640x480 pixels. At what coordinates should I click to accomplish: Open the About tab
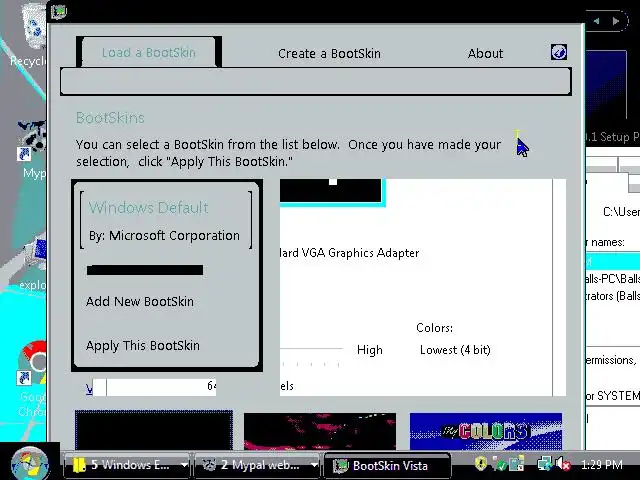click(485, 53)
